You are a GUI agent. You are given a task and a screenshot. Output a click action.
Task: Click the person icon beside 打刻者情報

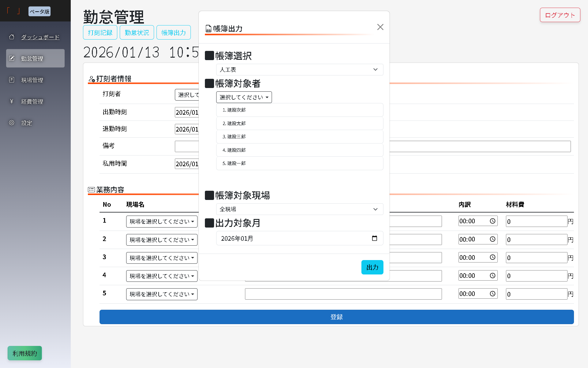91,79
